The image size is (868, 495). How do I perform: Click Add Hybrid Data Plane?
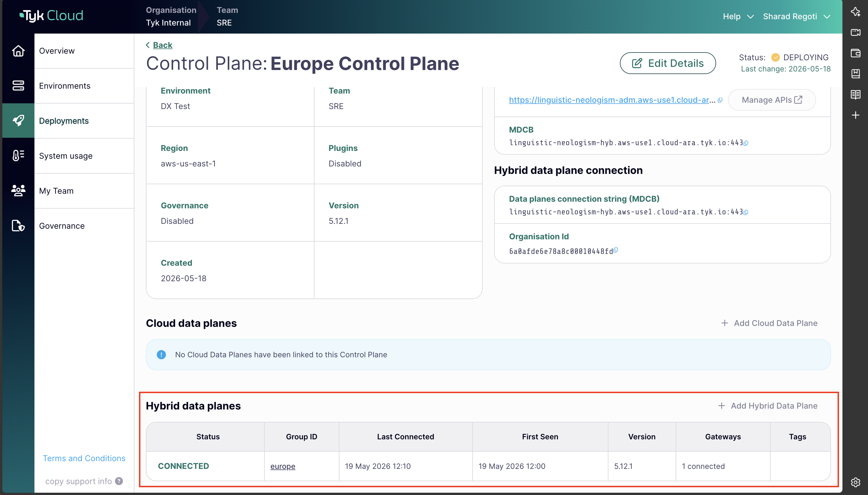768,406
